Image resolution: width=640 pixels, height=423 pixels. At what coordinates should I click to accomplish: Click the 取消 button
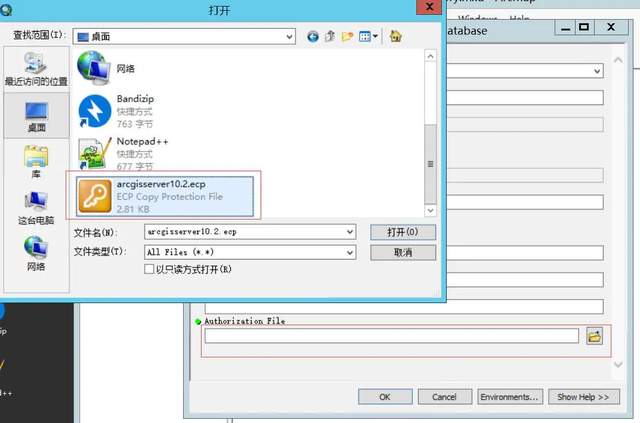[403, 252]
